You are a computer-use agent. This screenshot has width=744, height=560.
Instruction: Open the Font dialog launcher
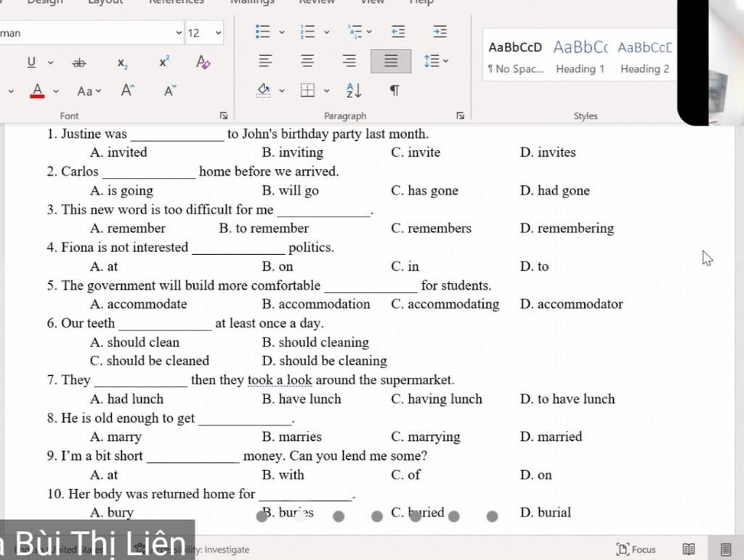(x=224, y=115)
